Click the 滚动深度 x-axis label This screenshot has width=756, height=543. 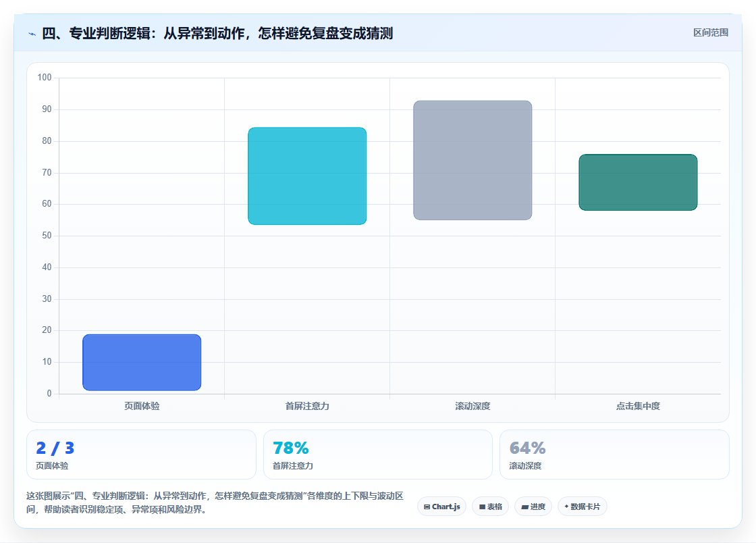pyautogui.click(x=473, y=406)
